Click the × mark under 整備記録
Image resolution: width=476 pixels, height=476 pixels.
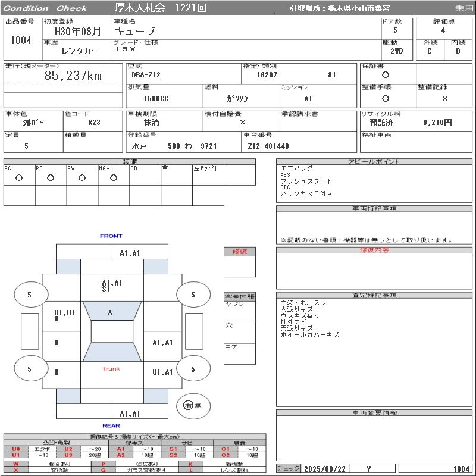coord(444,98)
